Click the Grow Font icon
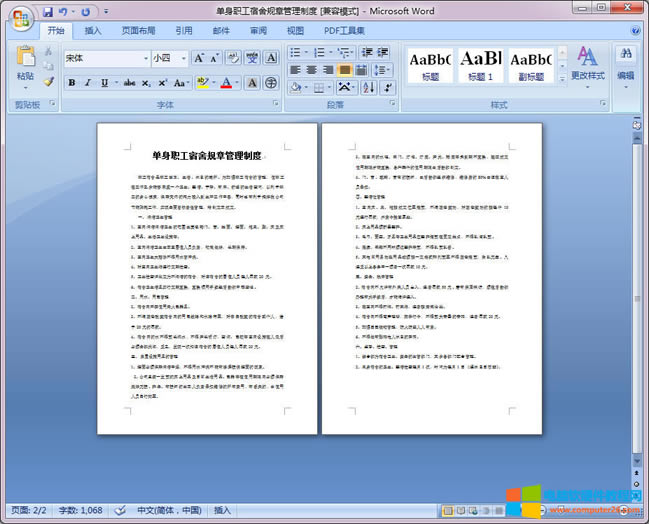Image resolution: width=649 pixels, height=524 pixels. click(200, 58)
